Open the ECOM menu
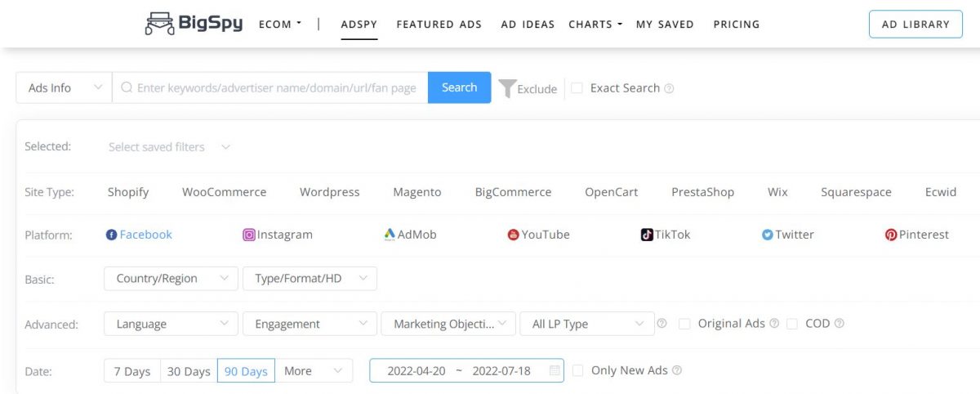This screenshot has height=394, width=980. click(x=279, y=25)
